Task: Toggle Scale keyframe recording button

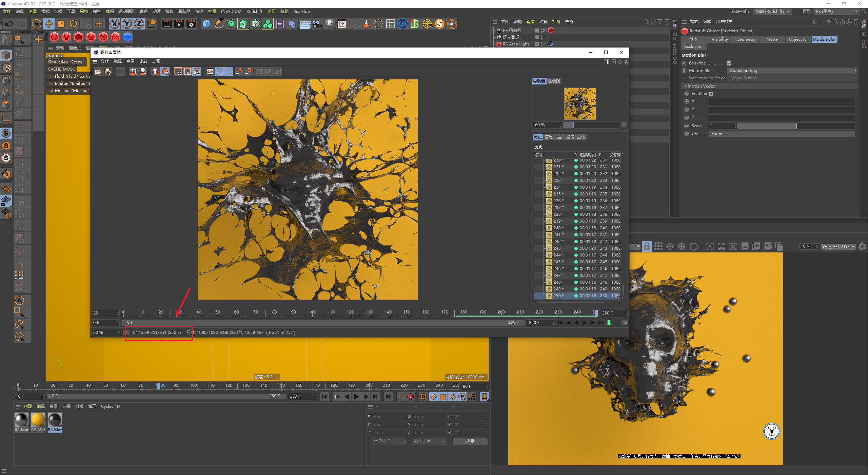Action: [x=443, y=397]
